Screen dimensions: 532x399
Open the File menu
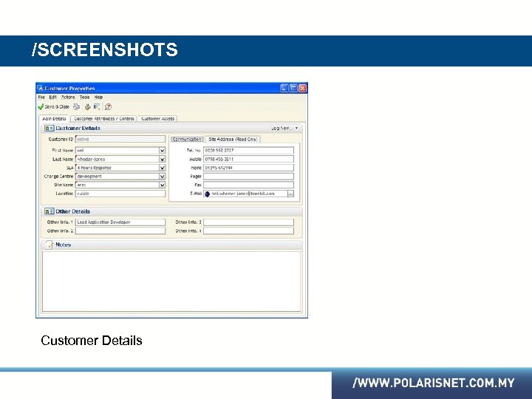41,97
